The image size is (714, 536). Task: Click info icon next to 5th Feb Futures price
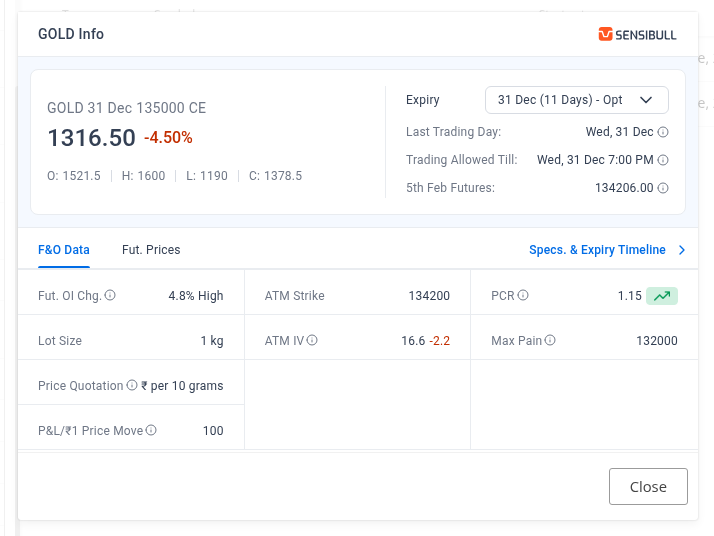tap(663, 188)
